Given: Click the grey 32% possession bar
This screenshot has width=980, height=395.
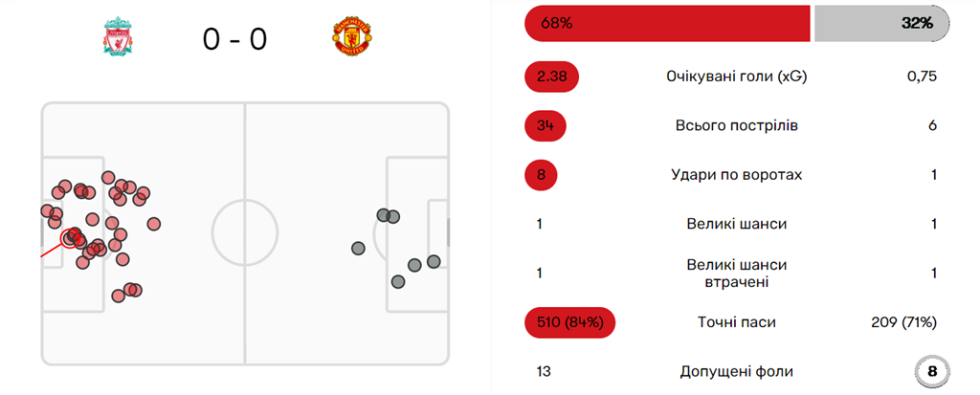Looking at the screenshot, I should tap(880, 24).
